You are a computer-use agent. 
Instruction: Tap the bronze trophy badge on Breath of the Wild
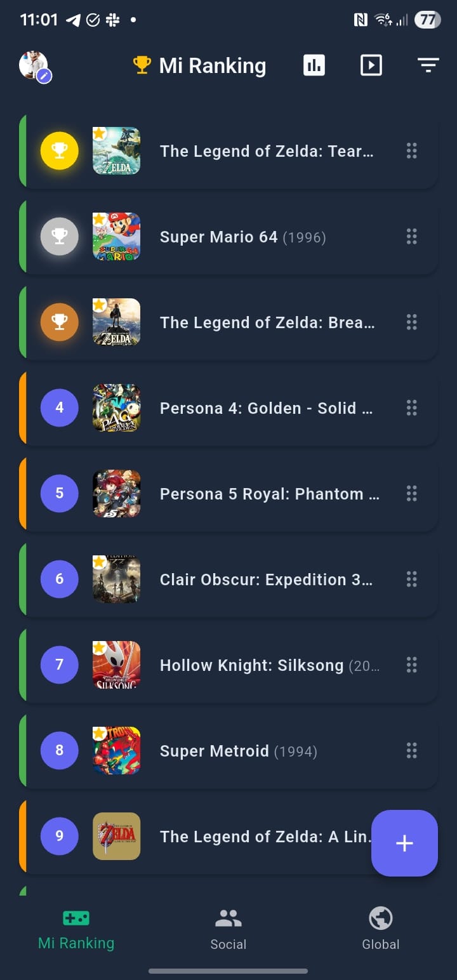59,322
